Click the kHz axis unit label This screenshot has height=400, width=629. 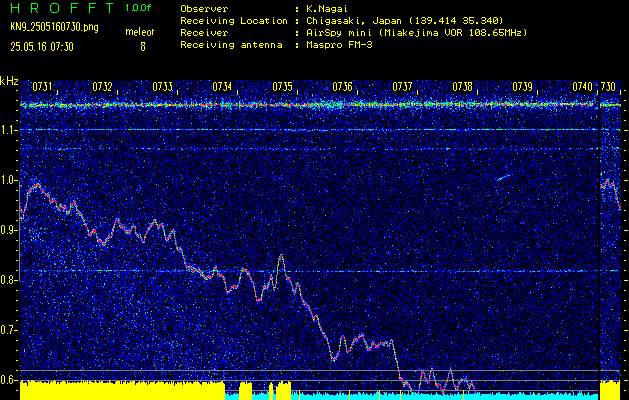pos(9,81)
